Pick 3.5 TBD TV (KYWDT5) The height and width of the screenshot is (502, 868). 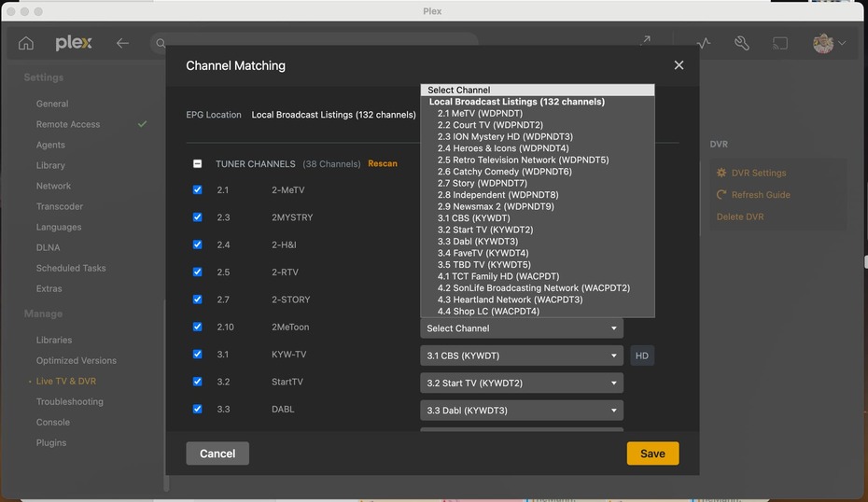pos(537,265)
